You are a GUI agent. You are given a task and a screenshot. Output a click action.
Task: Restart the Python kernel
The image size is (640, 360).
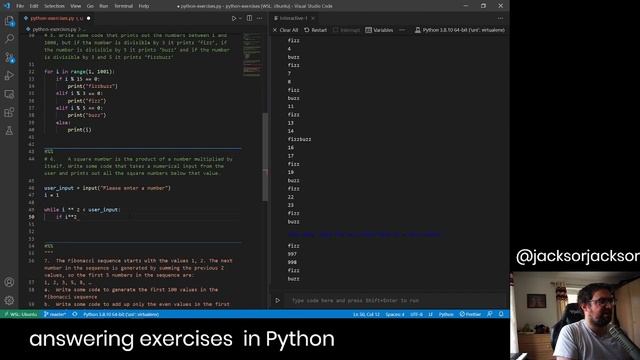pos(316,30)
